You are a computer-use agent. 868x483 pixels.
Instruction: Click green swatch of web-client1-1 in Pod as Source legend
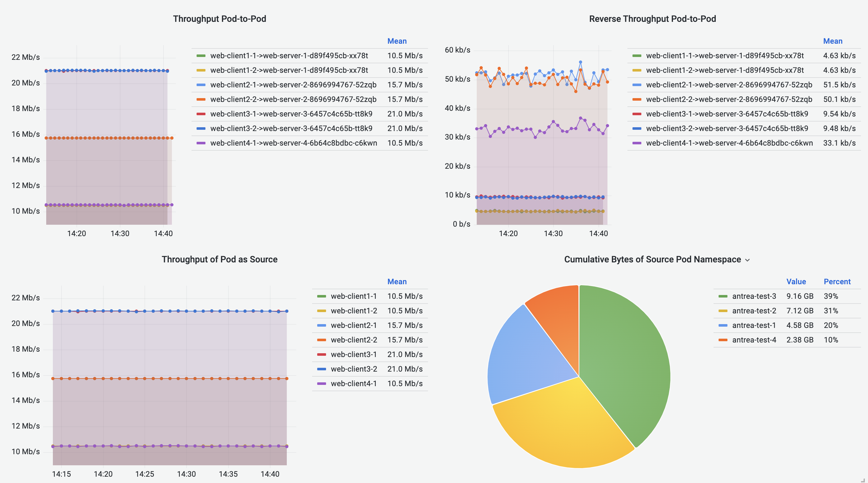click(321, 296)
